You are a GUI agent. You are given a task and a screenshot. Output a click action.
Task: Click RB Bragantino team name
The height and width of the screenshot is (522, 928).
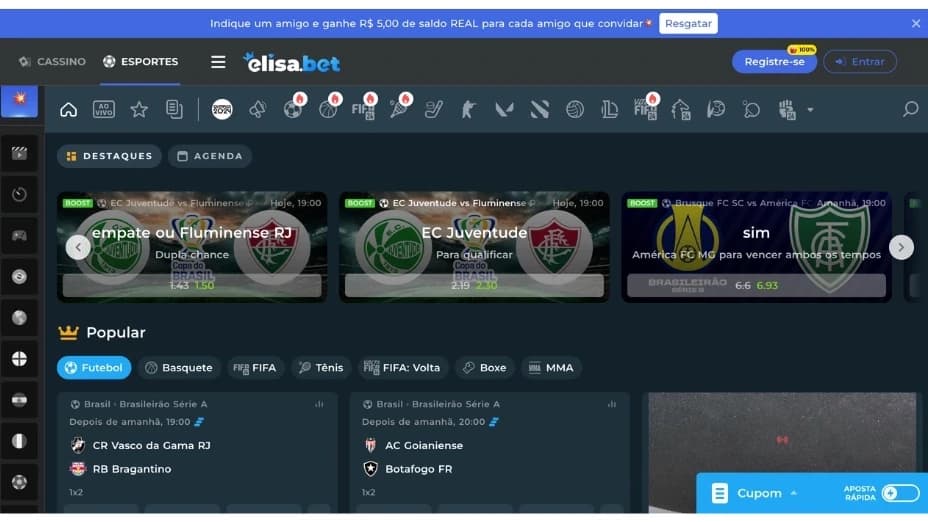point(132,469)
